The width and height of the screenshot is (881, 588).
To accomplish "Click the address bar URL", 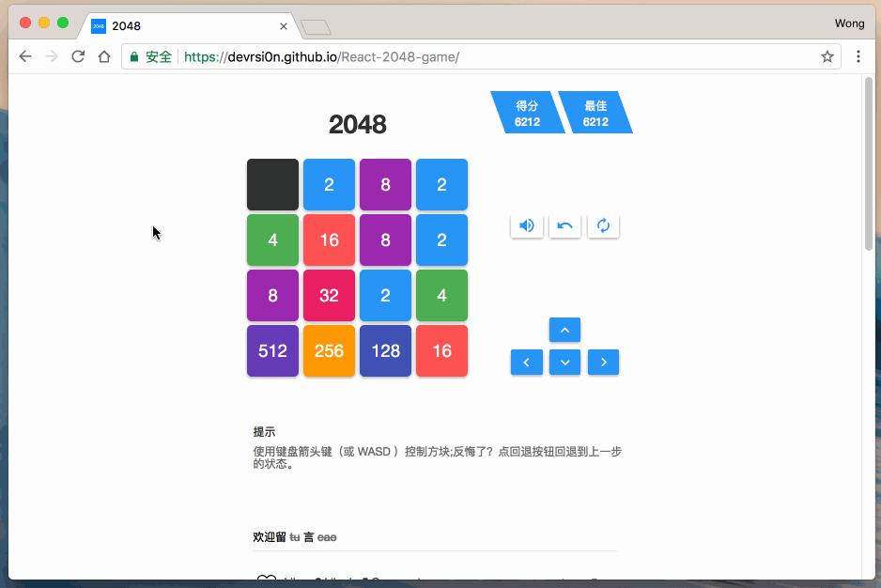I will (321, 56).
